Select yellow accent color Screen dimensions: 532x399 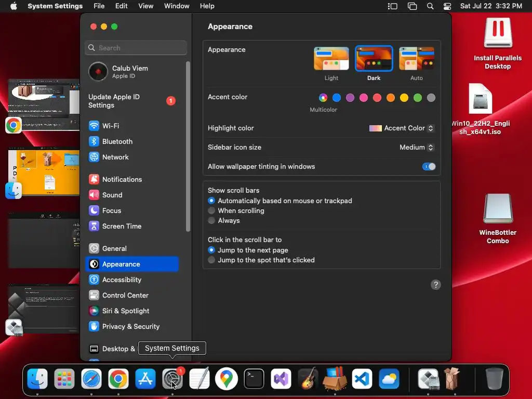click(404, 98)
